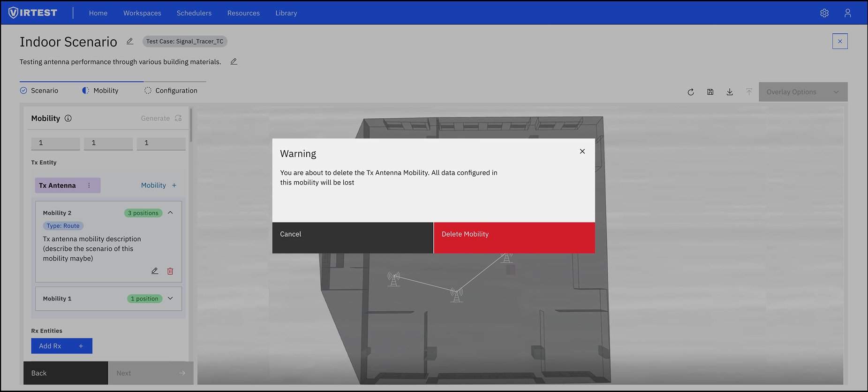Open Tx Antenna three-dot options menu
868x392 pixels.
coord(89,185)
